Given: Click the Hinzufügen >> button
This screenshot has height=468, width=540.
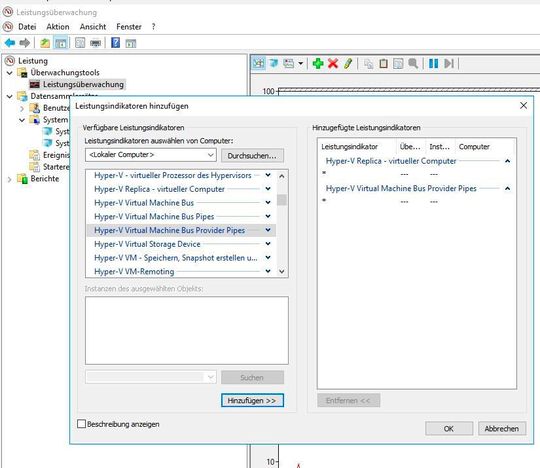Looking at the screenshot, I should 252,401.
